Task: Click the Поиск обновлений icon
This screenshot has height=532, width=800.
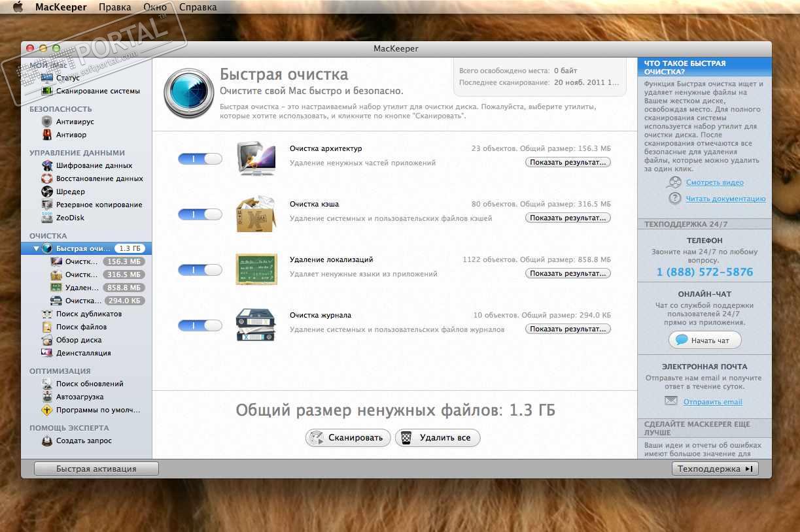Action: click(46, 384)
